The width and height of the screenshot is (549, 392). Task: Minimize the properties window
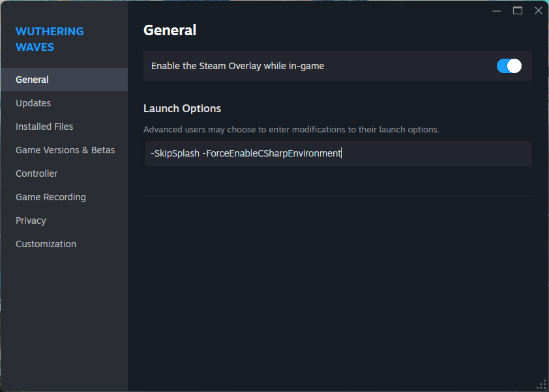click(496, 11)
